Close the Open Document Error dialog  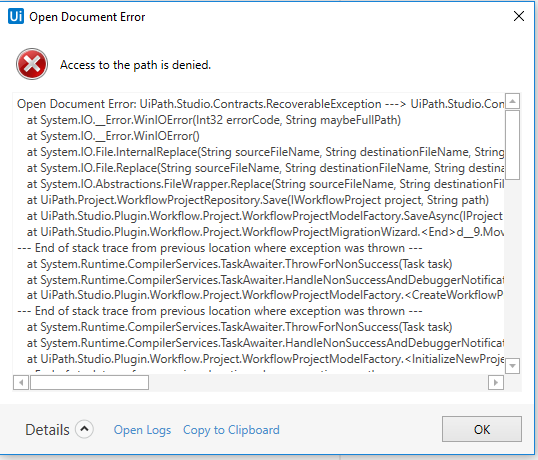coord(518,16)
